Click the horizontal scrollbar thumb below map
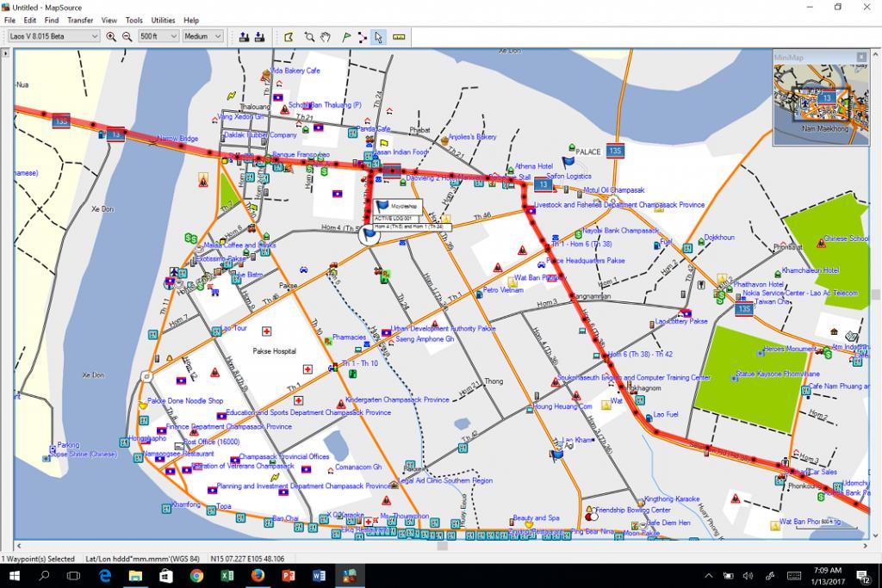 tap(443, 545)
